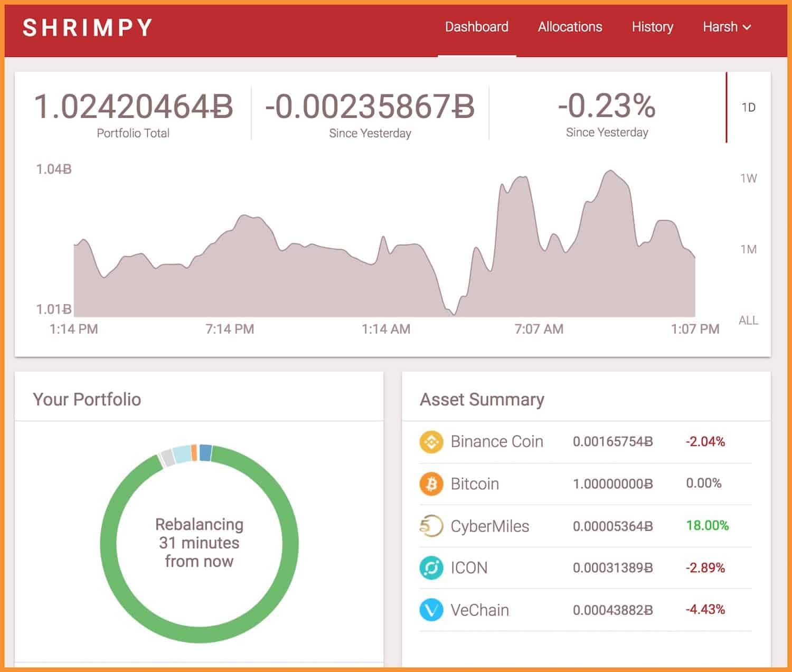This screenshot has height=672, width=792.
Task: Click the VeChain logo icon
Action: [x=431, y=610]
